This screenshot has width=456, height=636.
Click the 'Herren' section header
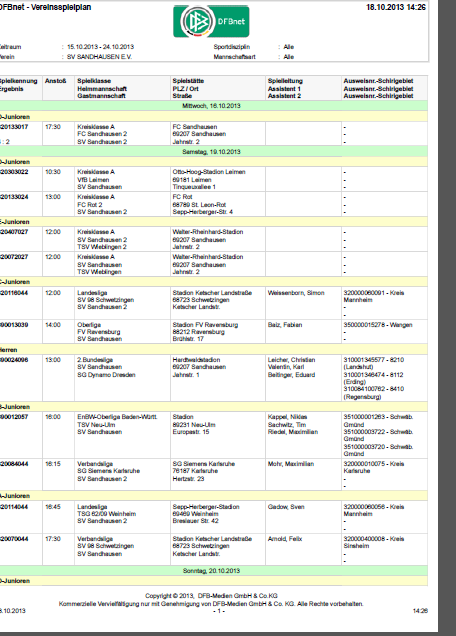point(9,350)
